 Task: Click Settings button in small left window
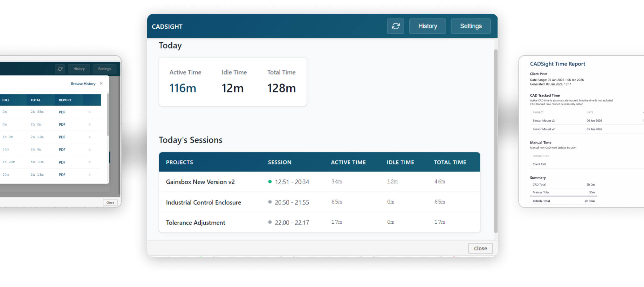tap(105, 69)
